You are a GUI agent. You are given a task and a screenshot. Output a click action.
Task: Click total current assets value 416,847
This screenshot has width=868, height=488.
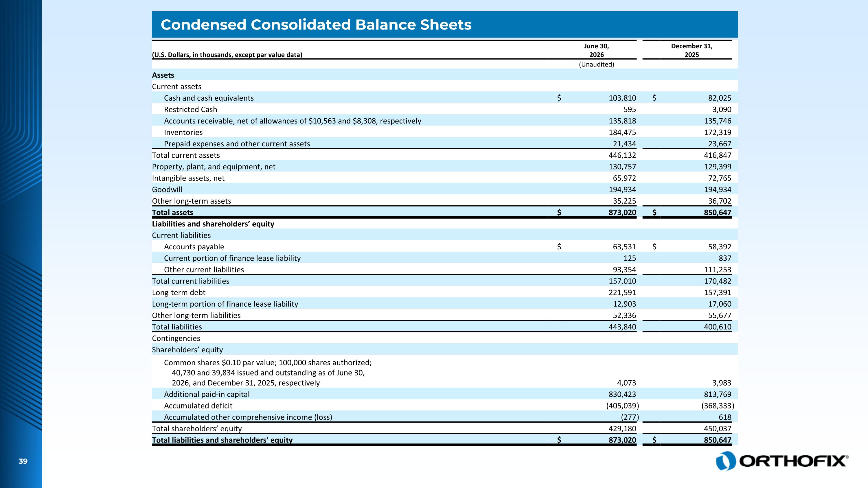tap(718, 155)
